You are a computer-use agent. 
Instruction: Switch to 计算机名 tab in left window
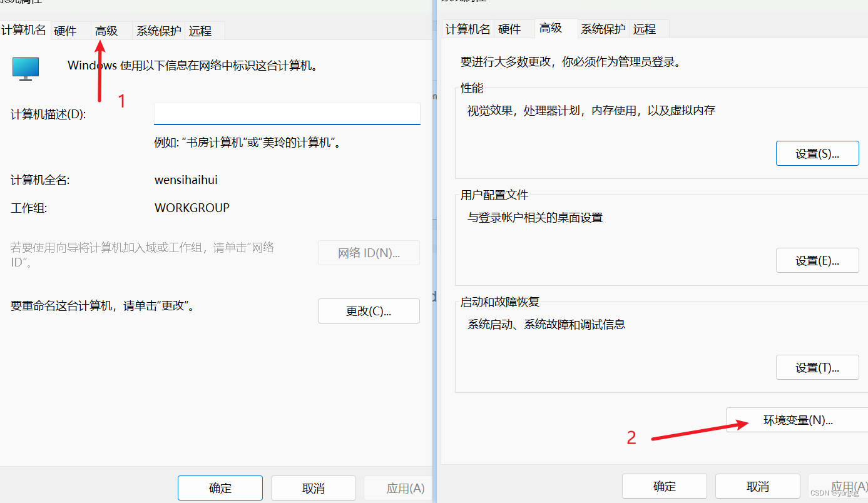click(x=24, y=30)
